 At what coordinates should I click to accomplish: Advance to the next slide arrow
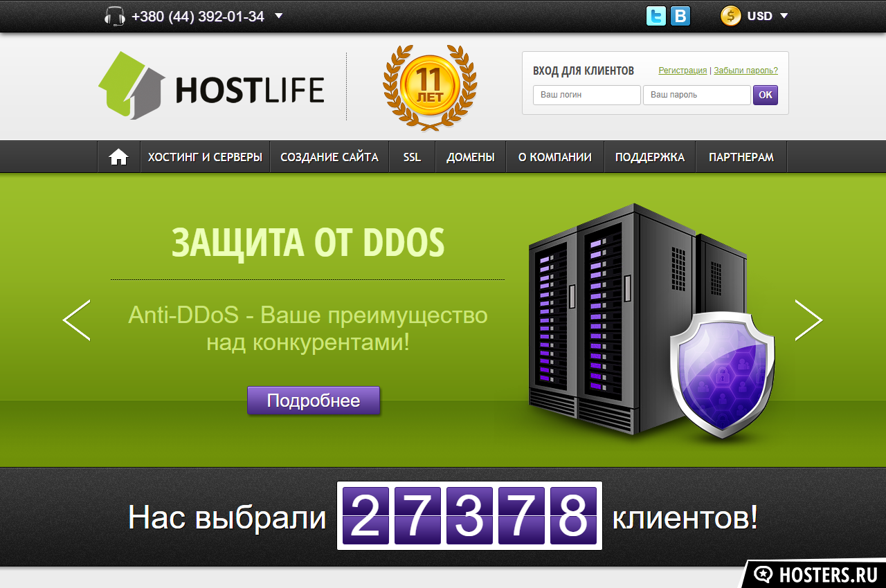(x=808, y=320)
